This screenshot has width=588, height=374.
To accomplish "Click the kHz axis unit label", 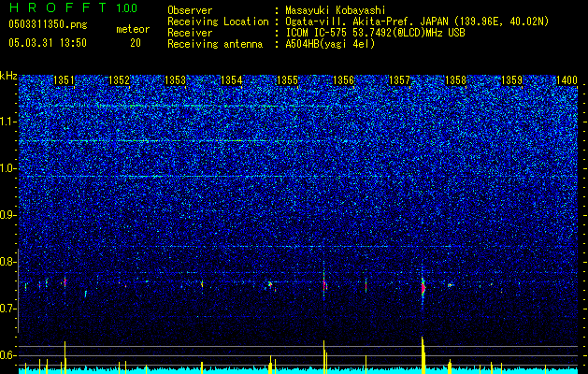I will 8,76.
